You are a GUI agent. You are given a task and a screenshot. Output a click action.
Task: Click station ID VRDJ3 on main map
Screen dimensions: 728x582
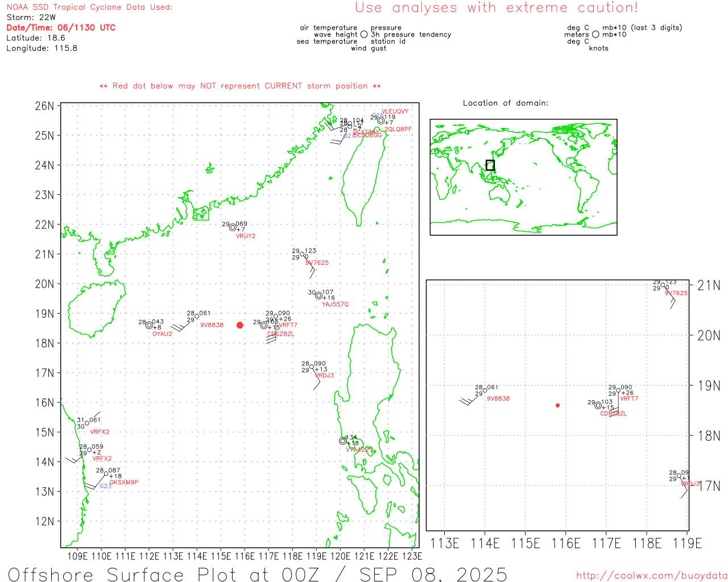pos(324,375)
